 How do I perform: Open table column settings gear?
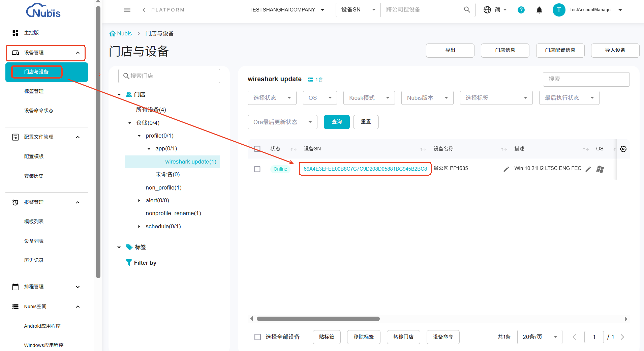coord(623,149)
